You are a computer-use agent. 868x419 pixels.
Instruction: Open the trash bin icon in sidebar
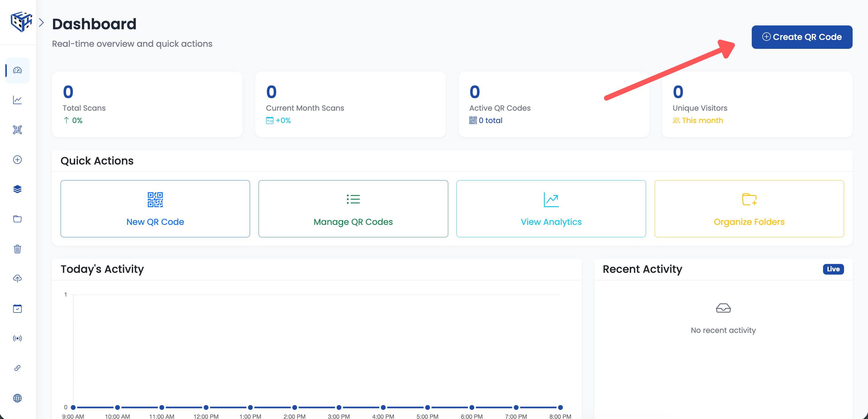pyautogui.click(x=17, y=249)
